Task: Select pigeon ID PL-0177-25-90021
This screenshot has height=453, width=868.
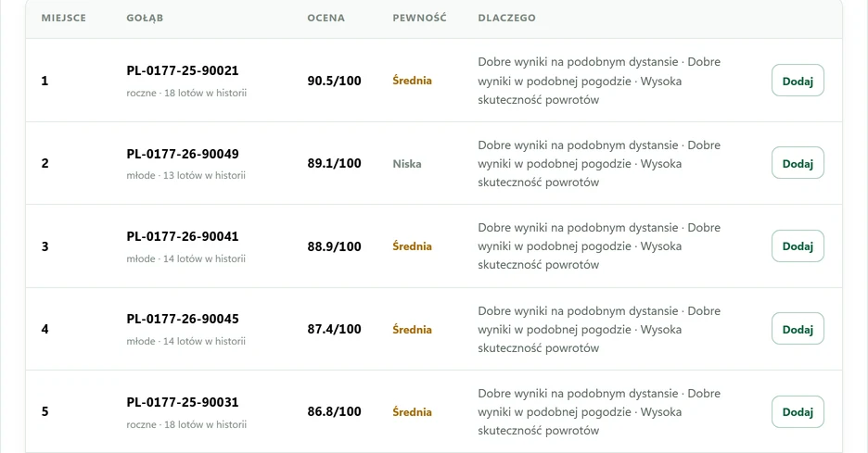Action: tap(183, 70)
